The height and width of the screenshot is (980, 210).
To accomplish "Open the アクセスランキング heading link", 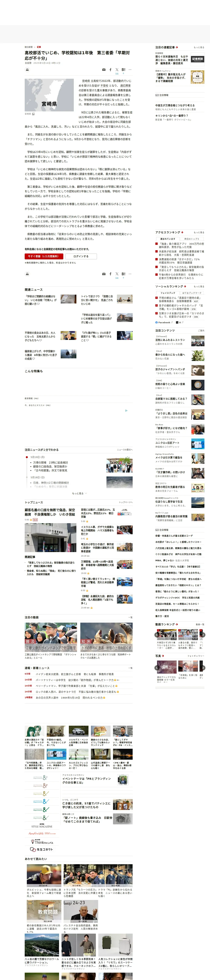I will [169, 232].
